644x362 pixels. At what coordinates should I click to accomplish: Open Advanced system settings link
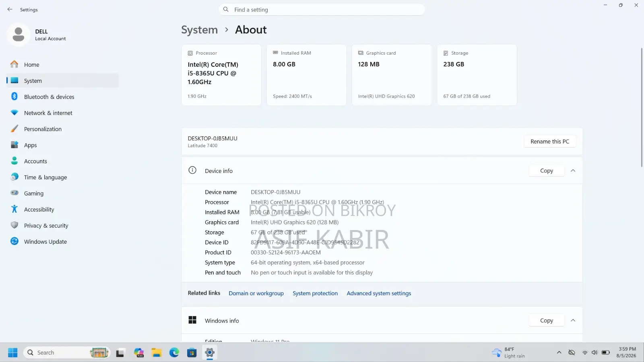click(379, 293)
